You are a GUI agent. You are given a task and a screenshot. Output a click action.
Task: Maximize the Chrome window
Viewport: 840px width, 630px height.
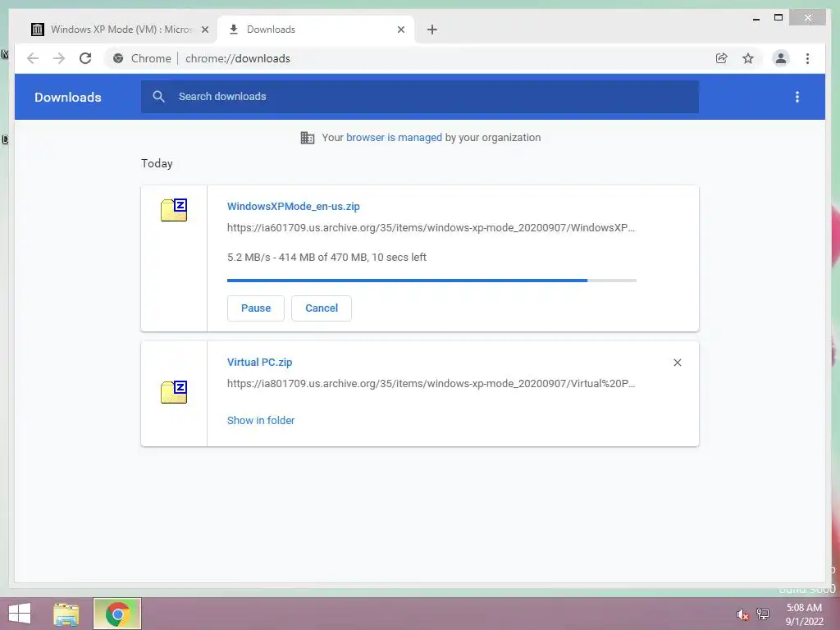(778, 18)
